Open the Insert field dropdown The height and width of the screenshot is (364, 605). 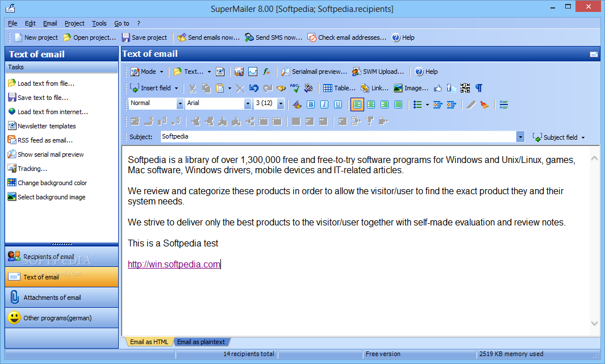pyautogui.click(x=154, y=88)
